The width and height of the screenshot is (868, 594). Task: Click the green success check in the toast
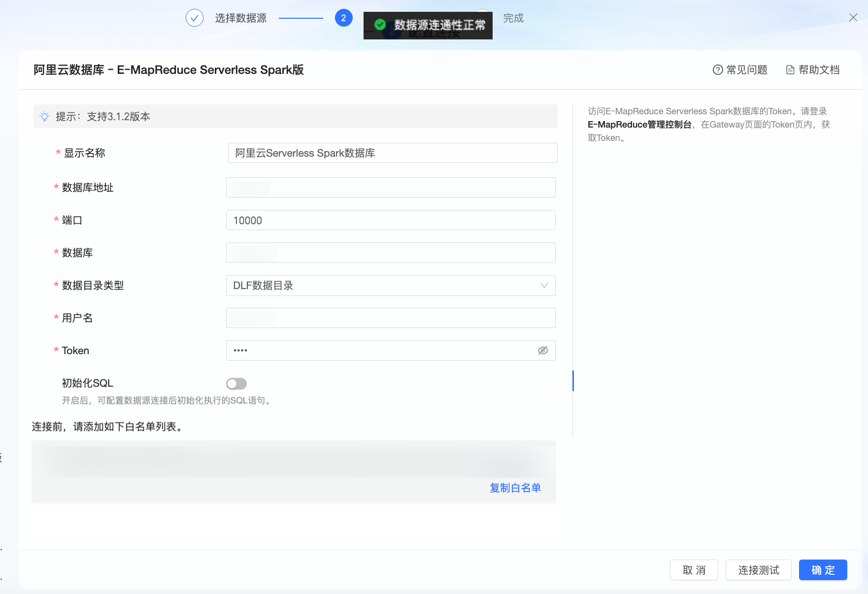point(380,25)
